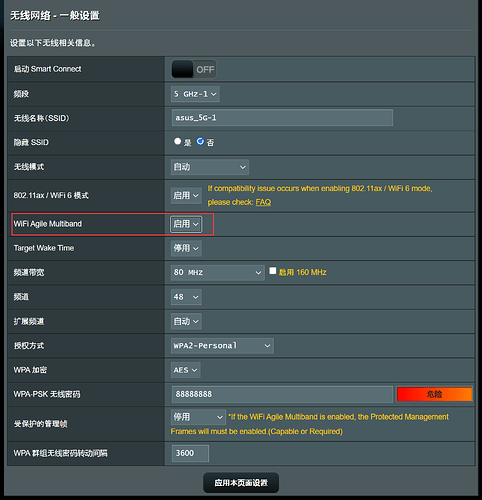Click the 频道带宽 label

pyautogui.click(x=29, y=273)
